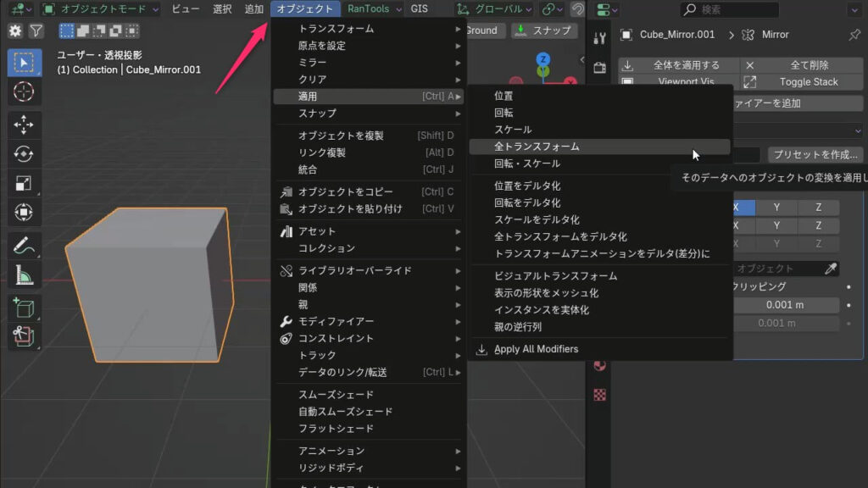The height and width of the screenshot is (488, 868).
Task: Select the Scale tool
Action: [x=24, y=183]
